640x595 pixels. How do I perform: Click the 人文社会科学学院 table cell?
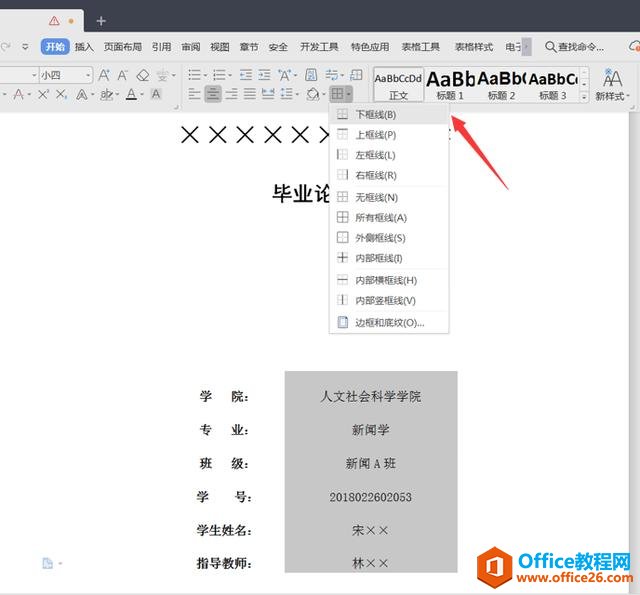[371, 396]
